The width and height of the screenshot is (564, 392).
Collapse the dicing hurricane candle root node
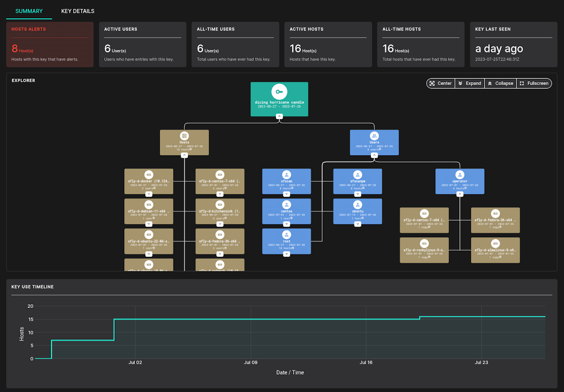click(279, 115)
